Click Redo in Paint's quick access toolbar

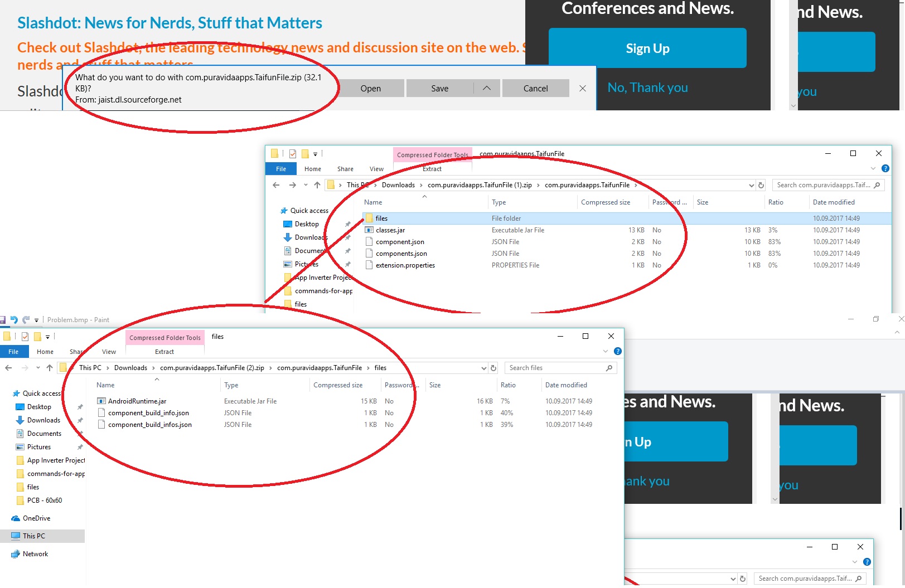tap(26, 320)
